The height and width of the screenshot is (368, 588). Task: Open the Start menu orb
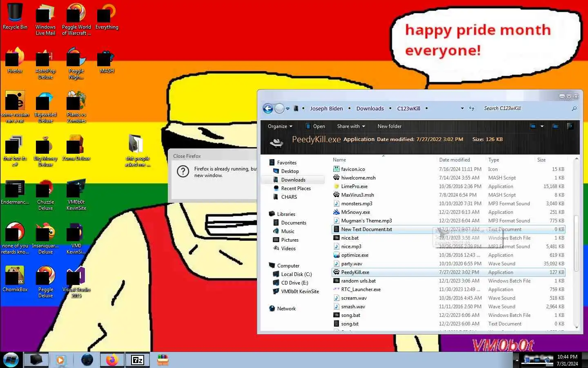pyautogui.click(x=11, y=360)
